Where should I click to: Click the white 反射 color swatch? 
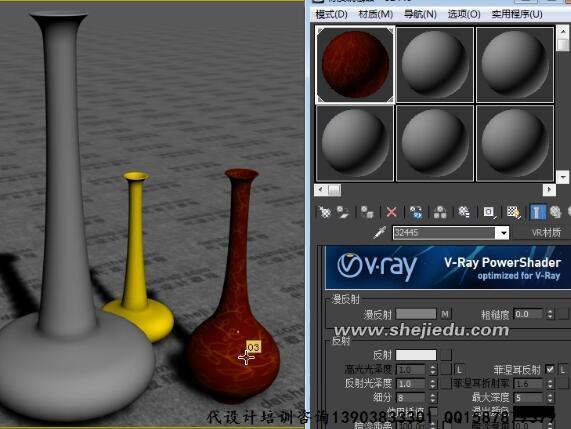(x=416, y=355)
